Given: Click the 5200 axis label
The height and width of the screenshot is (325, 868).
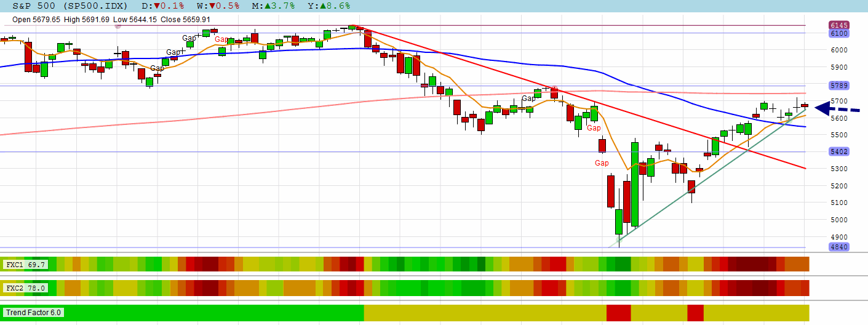Looking at the screenshot, I should (839, 186).
